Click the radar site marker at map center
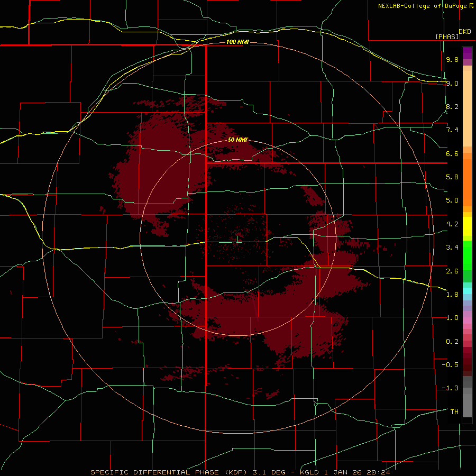Image resolution: width=476 pixels, height=476 pixels. (x=237, y=239)
